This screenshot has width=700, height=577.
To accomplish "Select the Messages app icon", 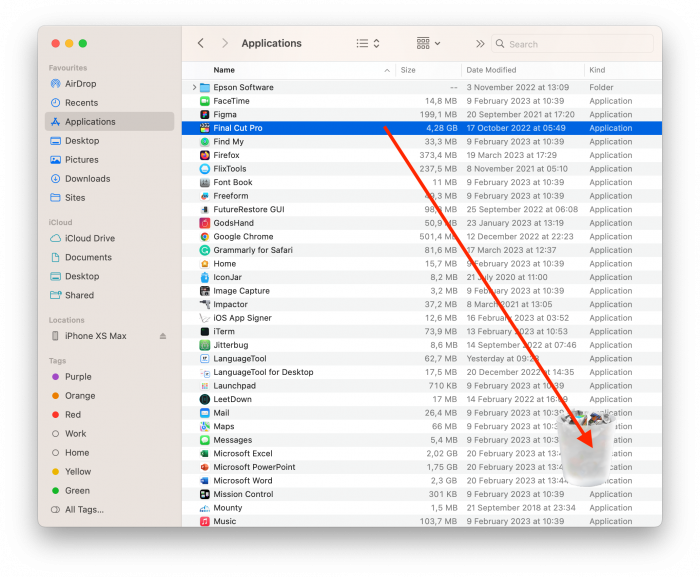I will (x=204, y=440).
